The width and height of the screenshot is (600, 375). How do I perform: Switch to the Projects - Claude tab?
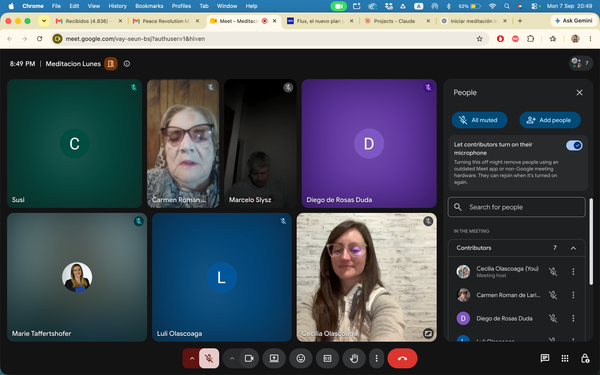pos(394,21)
